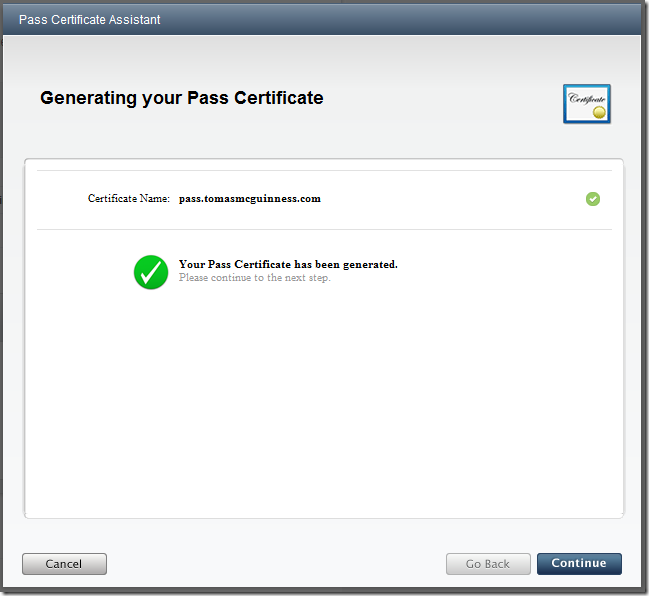Image resolution: width=649 pixels, height=596 pixels.
Task: Click the certificate icon in the header
Action: (587, 104)
